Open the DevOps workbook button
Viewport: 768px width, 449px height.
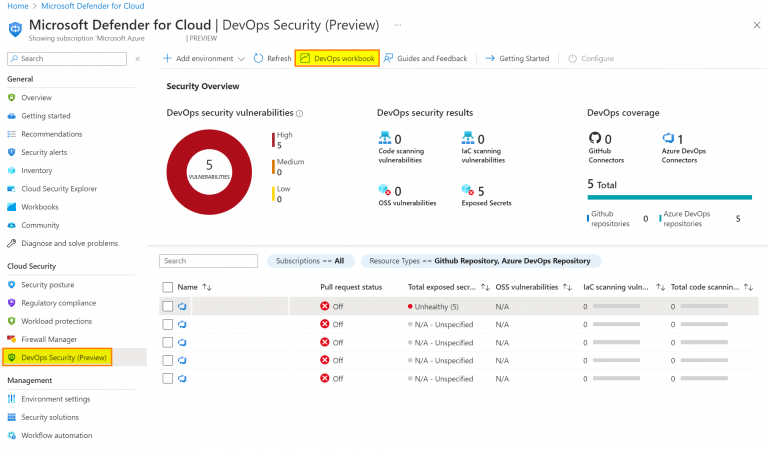337,58
